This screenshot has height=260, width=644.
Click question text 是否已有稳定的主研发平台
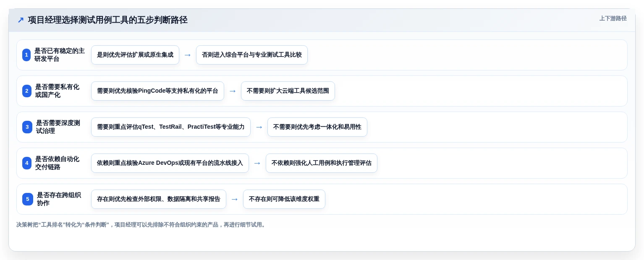(x=60, y=55)
